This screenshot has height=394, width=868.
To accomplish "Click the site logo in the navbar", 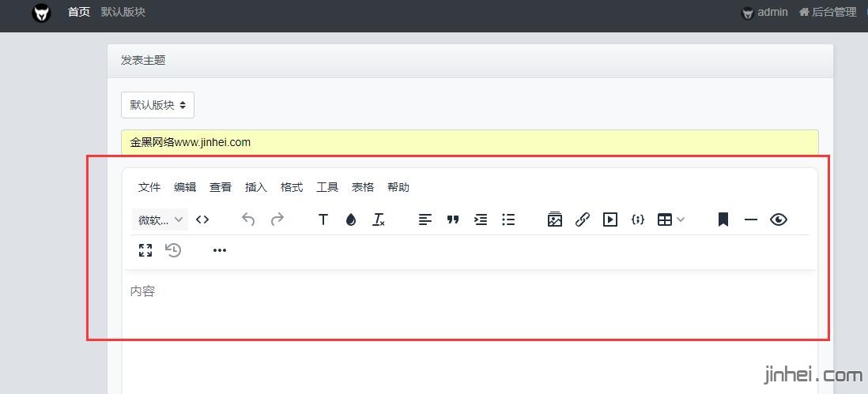I will (x=42, y=13).
